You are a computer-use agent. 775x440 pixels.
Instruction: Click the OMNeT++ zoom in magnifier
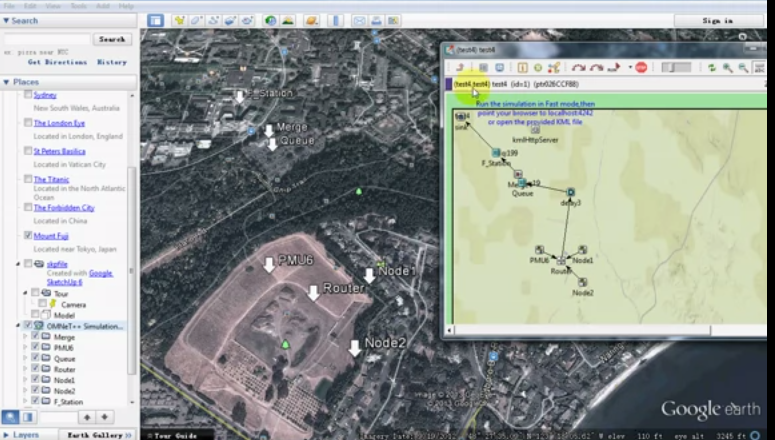tap(728, 68)
